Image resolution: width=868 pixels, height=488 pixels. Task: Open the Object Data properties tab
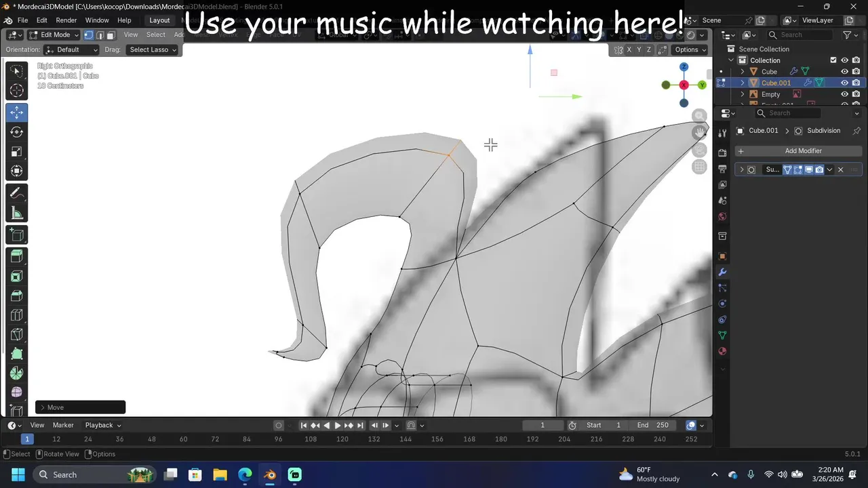[722, 335]
